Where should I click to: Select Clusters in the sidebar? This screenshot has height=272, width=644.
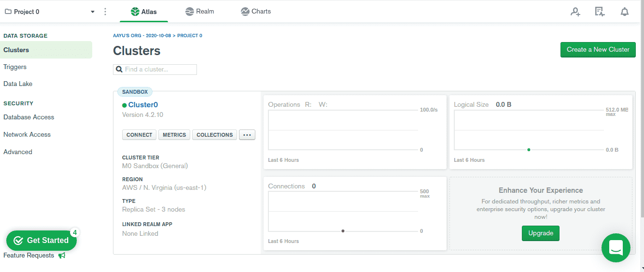point(46,50)
